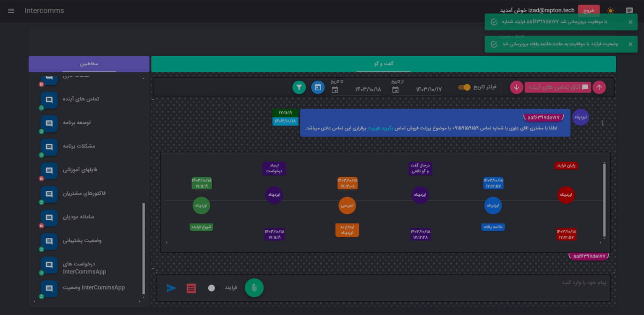
Task: Disable the فیلتر تاریخ toggle
Action: pyautogui.click(x=464, y=87)
